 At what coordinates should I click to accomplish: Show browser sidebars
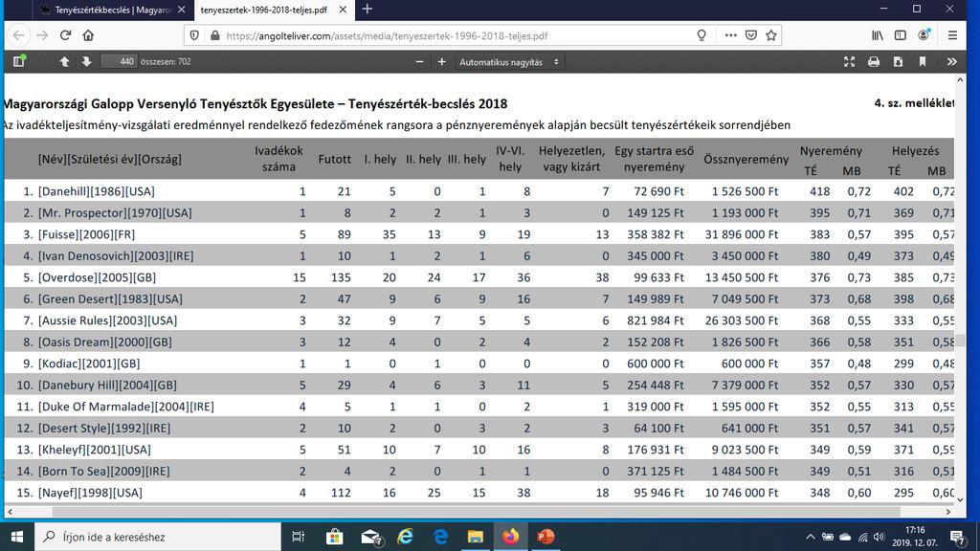pyautogui.click(x=900, y=35)
